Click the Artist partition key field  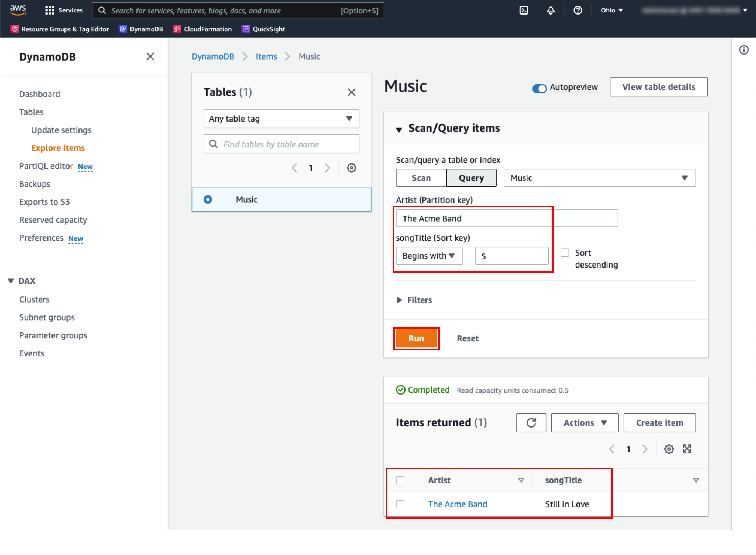(507, 218)
